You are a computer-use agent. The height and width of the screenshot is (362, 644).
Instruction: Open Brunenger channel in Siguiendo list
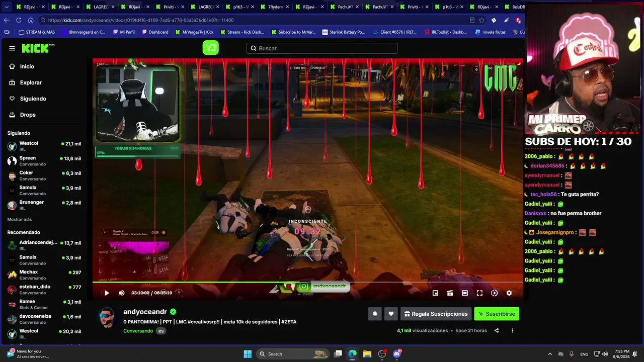[x=44, y=205]
